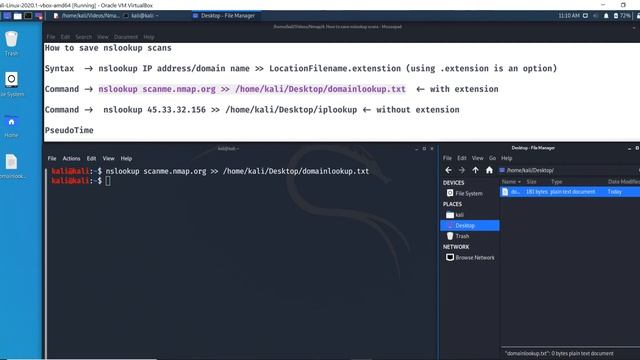Open the terminal File menu

coord(52,158)
